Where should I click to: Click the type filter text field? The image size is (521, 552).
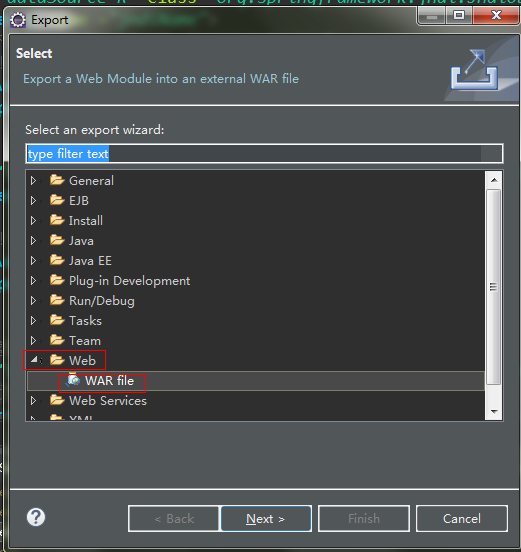(264, 153)
